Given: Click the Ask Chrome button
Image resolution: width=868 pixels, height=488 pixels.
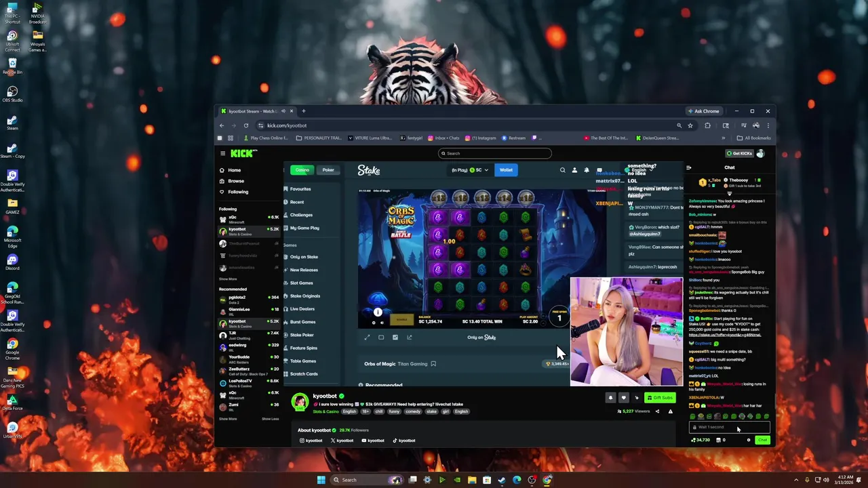Looking at the screenshot, I should pos(704,111).
